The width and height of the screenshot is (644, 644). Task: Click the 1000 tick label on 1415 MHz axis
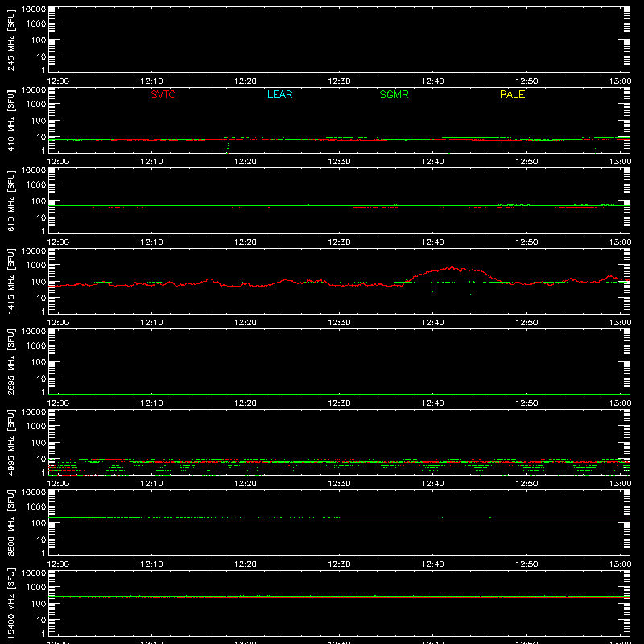click(x=36, y=266)
